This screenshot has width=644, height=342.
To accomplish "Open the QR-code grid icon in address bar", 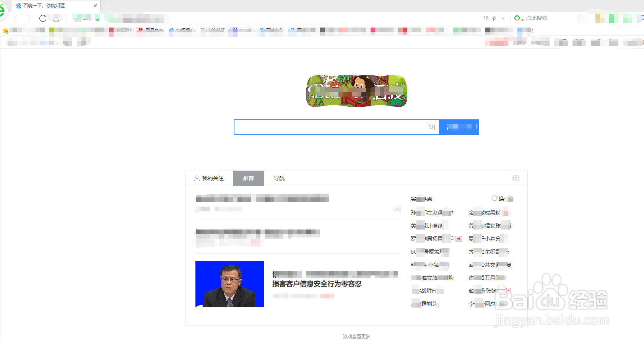I will pos(486,18).
